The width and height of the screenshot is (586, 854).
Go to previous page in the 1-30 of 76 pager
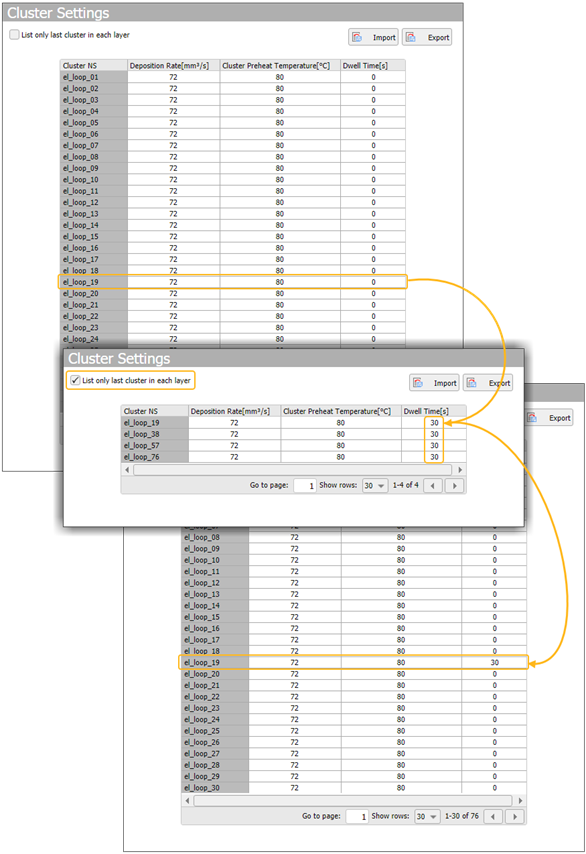493,816
